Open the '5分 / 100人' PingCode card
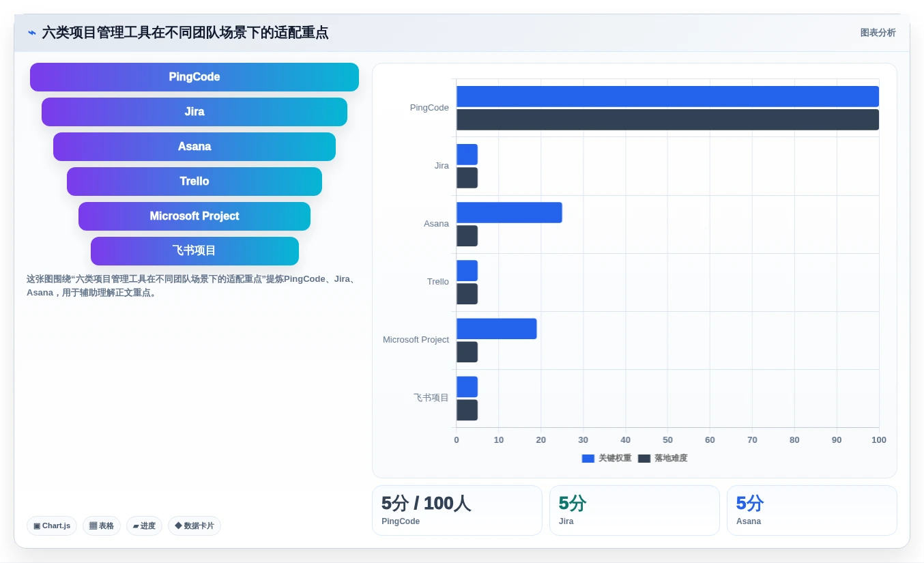This screenshot has width=924, height=563. tap(457, 510)
